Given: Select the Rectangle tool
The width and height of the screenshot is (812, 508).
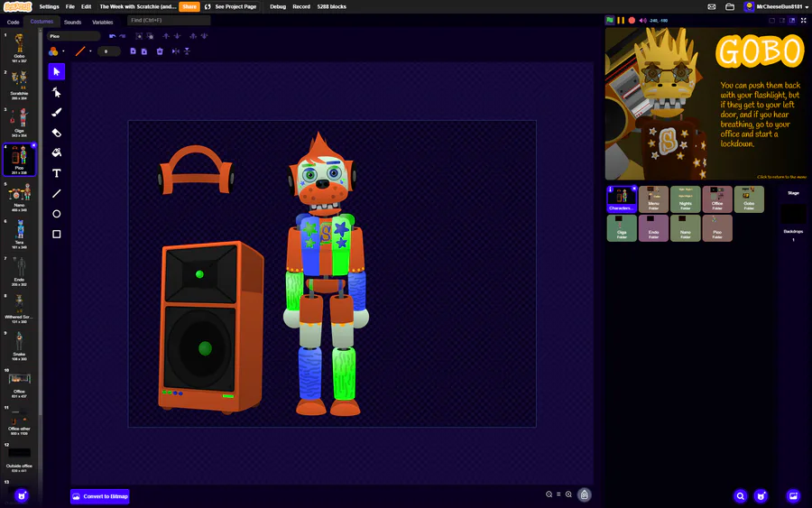Looking at the screenshot, I should click(x=57, y=234).
